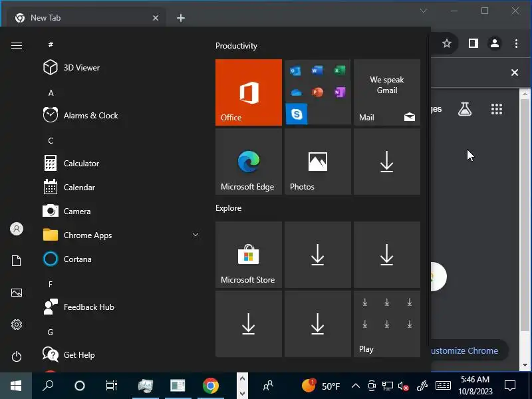Jump to the '#' letter group header
Viewport: 532px width, 399px height.
coord(51,45)
